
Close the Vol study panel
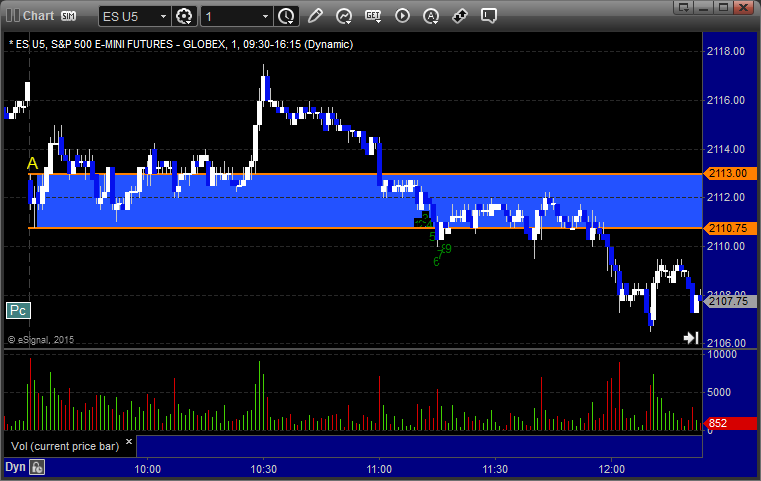coord(129,442)
